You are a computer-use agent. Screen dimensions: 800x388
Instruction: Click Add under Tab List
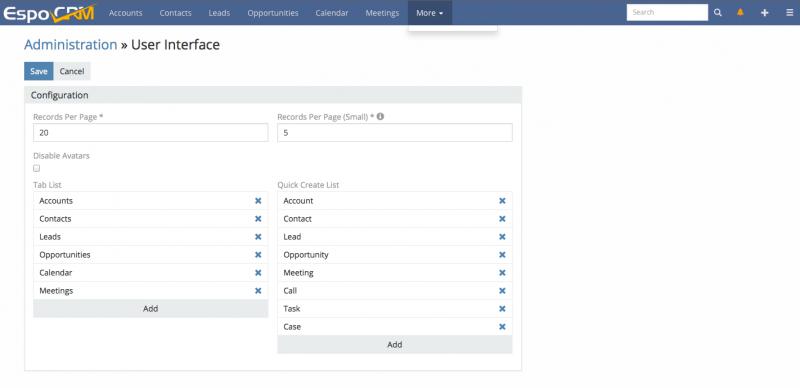(x=151, y=308)
